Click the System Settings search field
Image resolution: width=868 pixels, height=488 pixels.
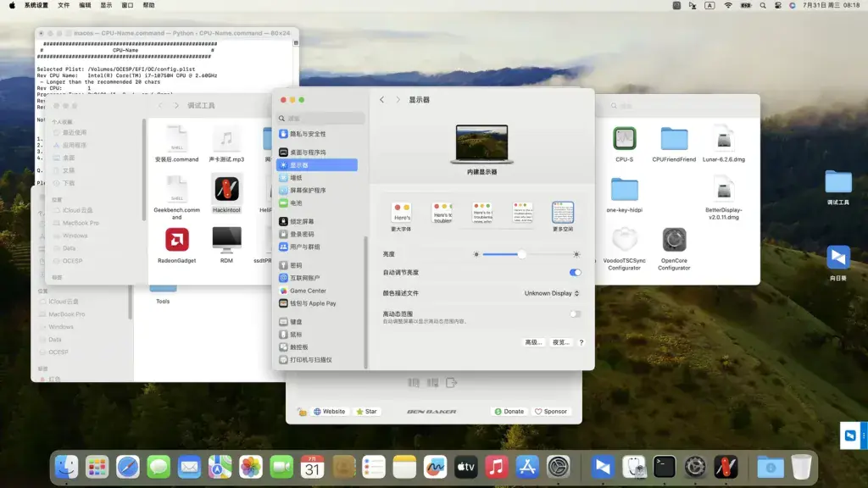pos(320,119)
